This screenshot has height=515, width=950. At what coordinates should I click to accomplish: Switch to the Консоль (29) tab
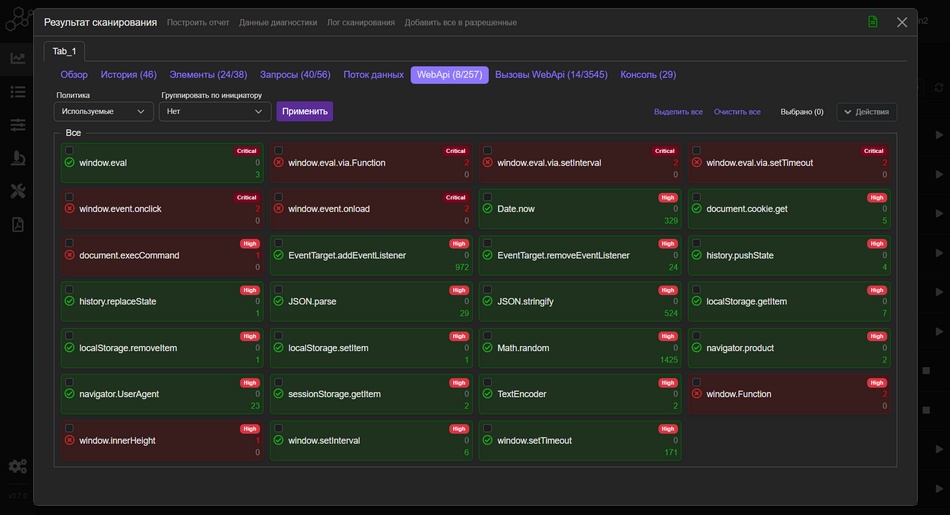click(648, 75)
